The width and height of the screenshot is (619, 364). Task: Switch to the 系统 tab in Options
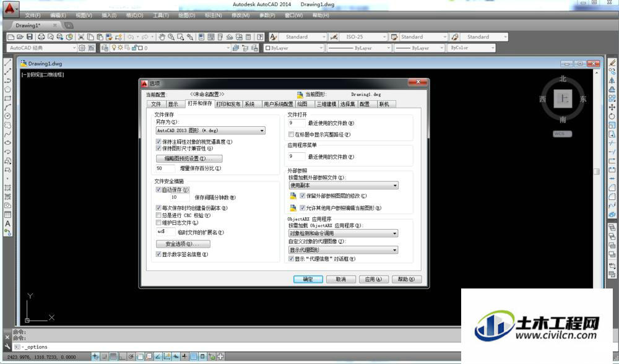pos(249,104)
